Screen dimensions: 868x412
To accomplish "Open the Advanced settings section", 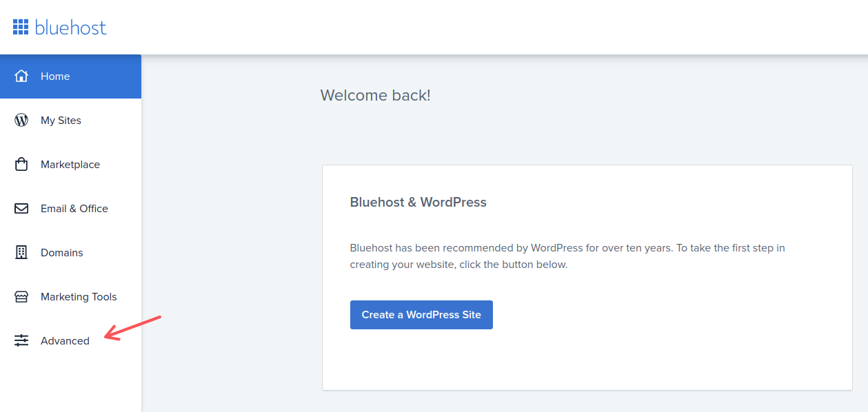I will pos(65,340).
